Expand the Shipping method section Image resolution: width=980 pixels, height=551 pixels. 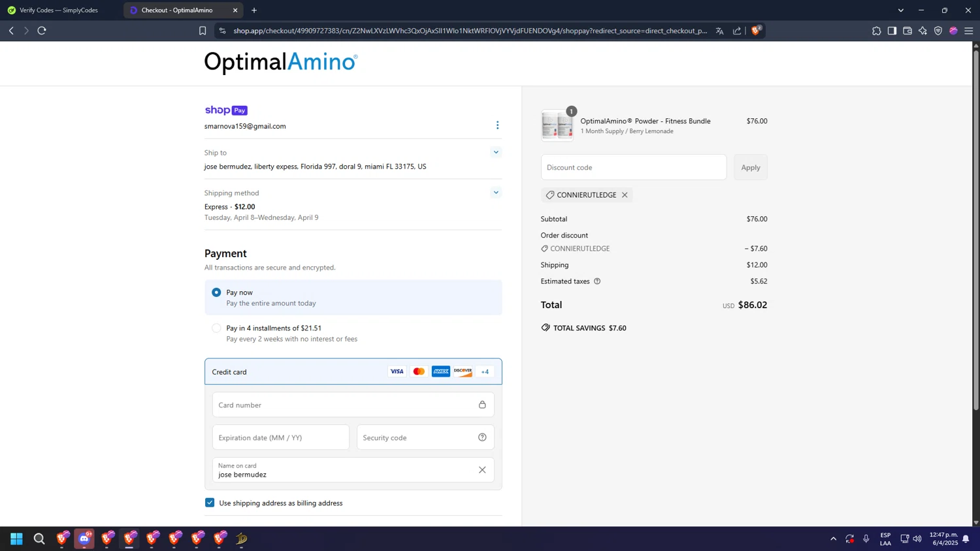tap(496, 193)
